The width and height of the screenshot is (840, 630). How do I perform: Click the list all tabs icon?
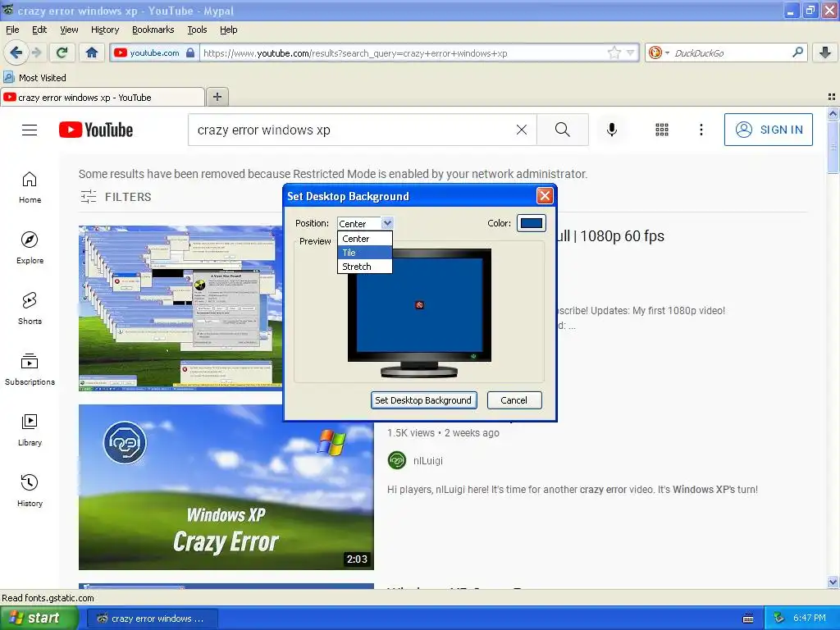(x=832, y=97)
